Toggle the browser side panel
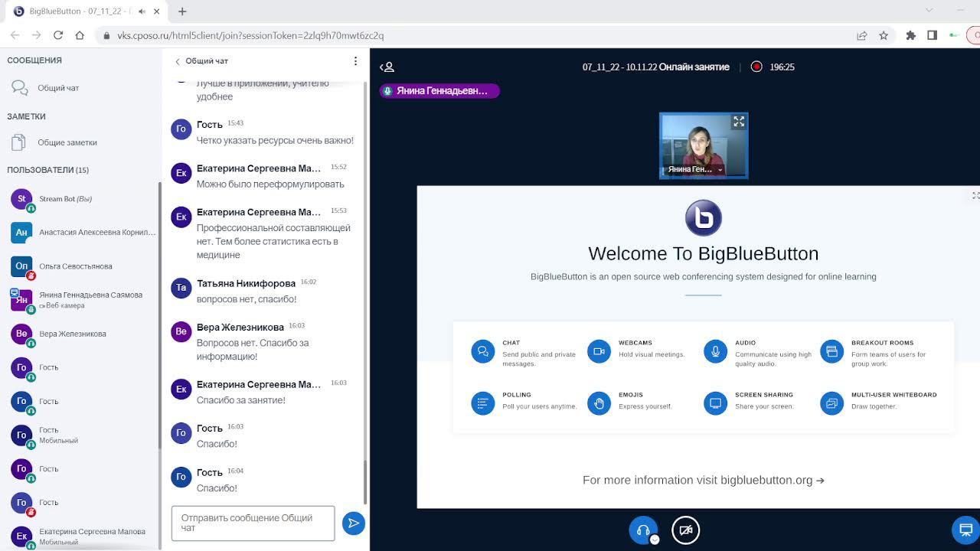 pyautogui.click(x=932, y=35)
